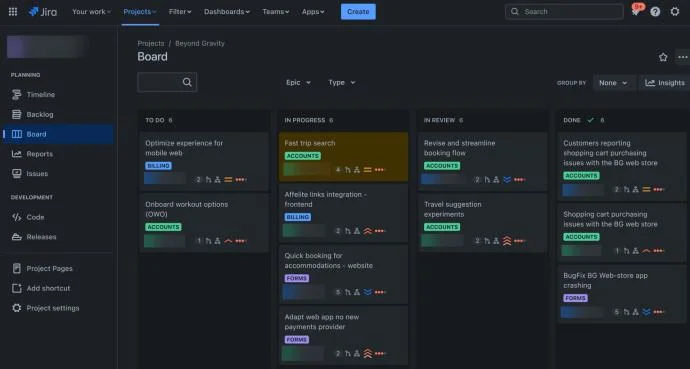Open Project settings in the sidebar
Viewport: 690px width, 369px height.
pos(58,308)
